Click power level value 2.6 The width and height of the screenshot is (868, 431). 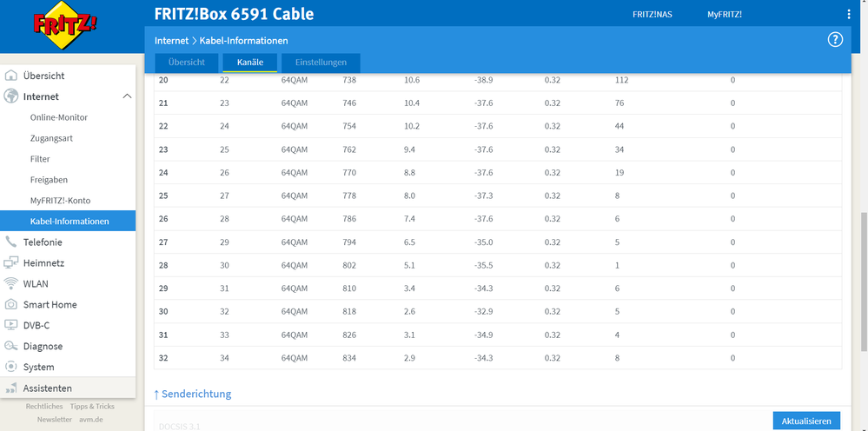point(409,311)
